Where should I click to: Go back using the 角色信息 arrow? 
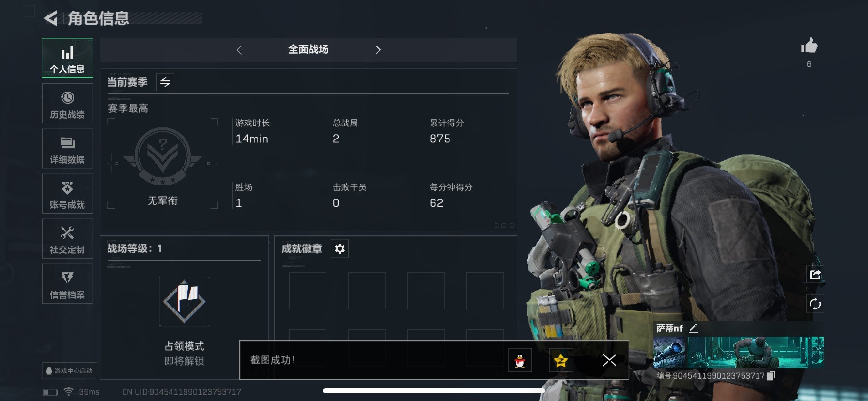(x=50, y=18)
